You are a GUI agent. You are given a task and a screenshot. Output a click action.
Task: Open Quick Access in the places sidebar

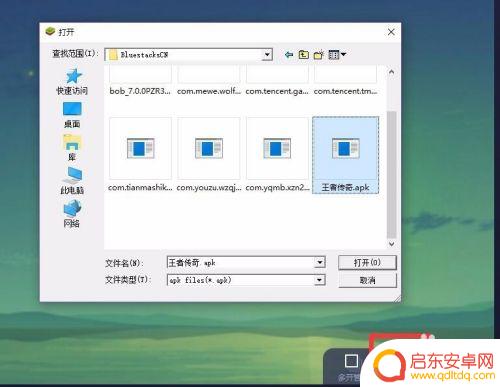pyautogui.click(x=72, y=82)
